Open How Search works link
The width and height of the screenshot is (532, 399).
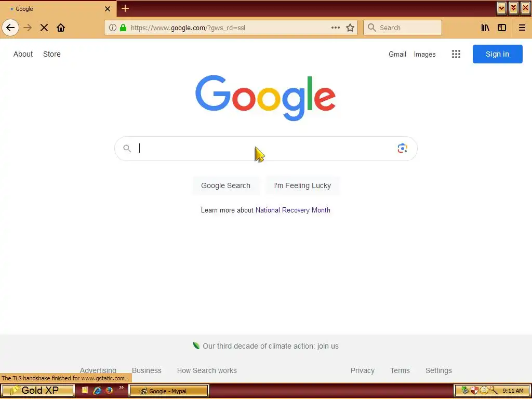(207, 370)
